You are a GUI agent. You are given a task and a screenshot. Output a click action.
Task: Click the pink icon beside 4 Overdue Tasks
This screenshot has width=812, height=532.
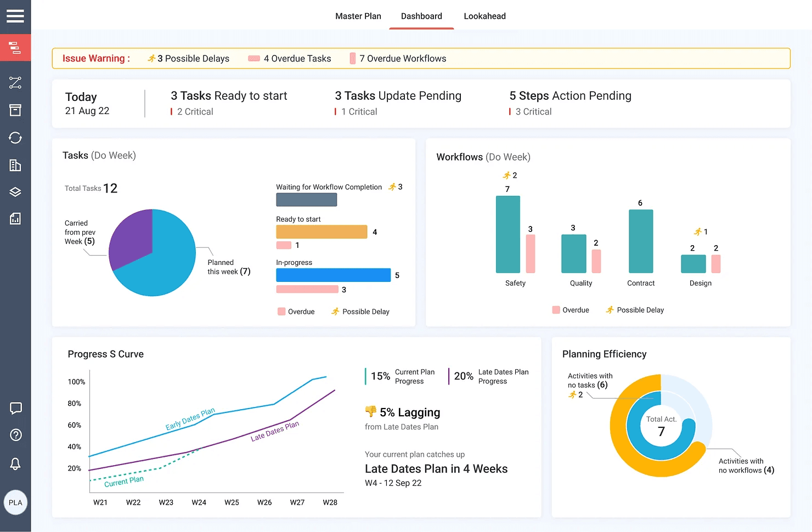click(254, 58)
